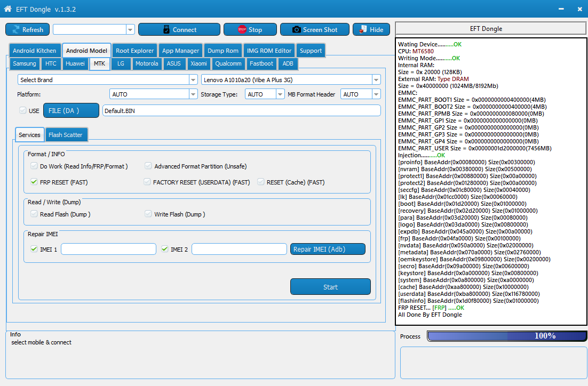Select the Huawei brand tab
The image size is (588, 386).
click(75, 63)
